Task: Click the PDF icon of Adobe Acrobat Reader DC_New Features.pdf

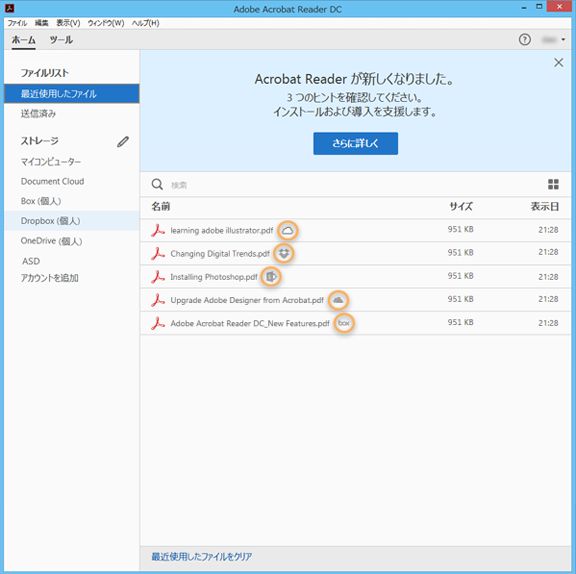Action: (x=158, y=323)
